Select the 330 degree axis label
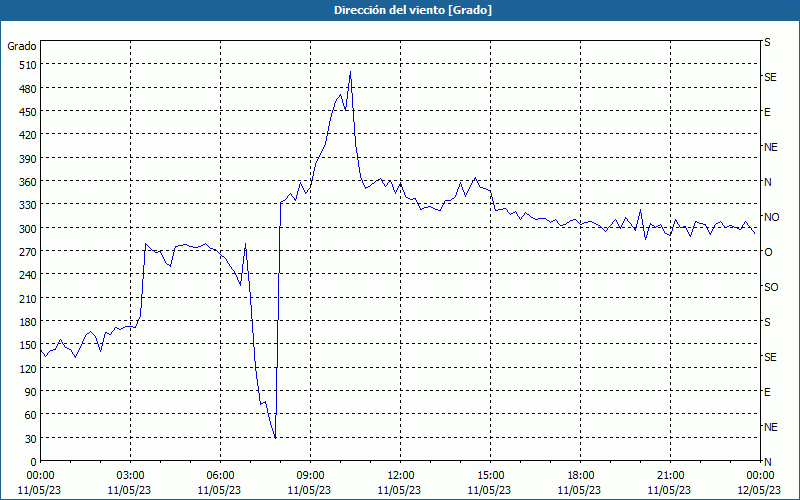Viewport: 800px width, 500px height. click(x=28, y=205)
